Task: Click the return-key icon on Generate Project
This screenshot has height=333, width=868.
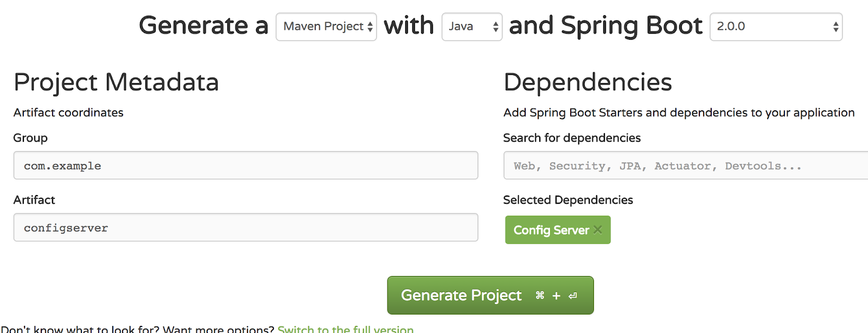Action: click(x=573, y=296)
